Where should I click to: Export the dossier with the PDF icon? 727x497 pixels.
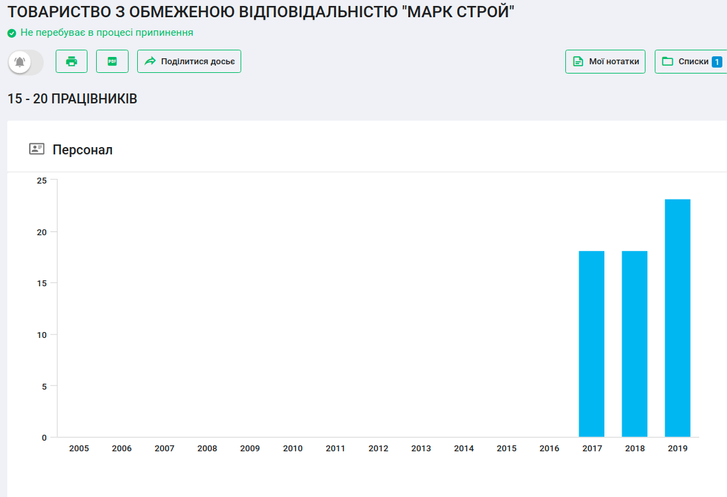[x=112, y=61]
